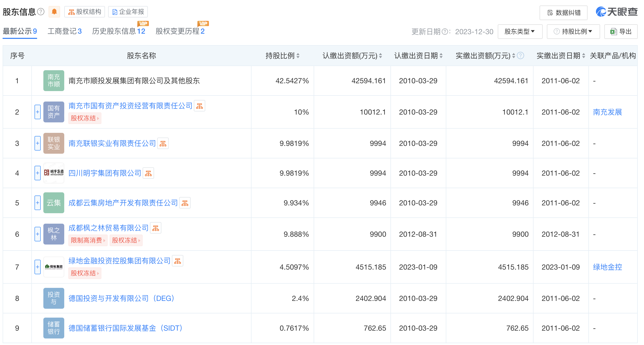Click the 绿地集团 logo in row 7
The height and width of the screenshot is (345, 644).
[54, 267]
